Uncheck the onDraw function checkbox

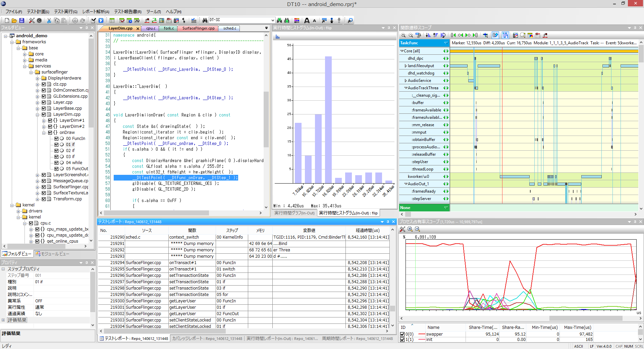[x=50, y=133]
